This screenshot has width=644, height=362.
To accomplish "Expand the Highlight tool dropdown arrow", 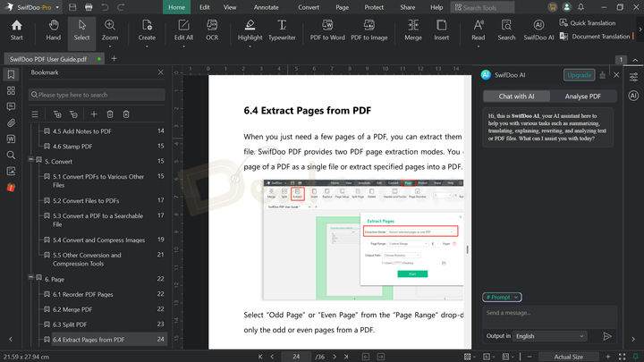I will pyautogui.click(x=250, y=46).
